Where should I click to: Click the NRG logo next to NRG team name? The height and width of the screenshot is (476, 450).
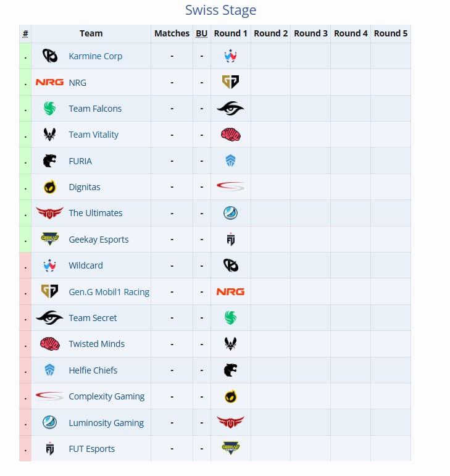tap(49, 82)
